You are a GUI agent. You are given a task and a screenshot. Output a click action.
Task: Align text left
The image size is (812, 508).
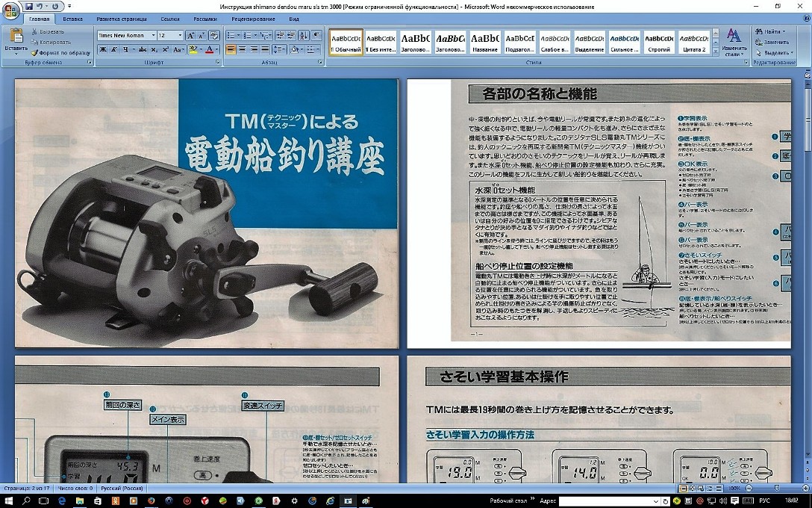pyautogui.click(x=231, y=50)
